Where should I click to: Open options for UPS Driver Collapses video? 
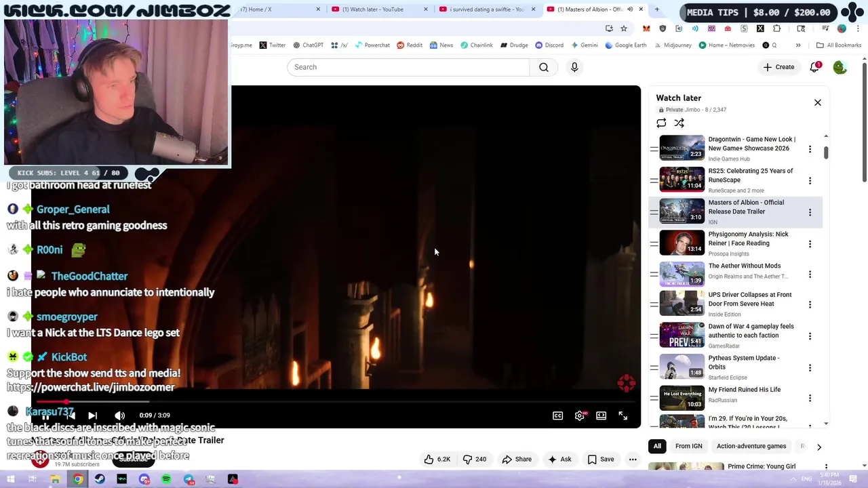pos(810,304)
